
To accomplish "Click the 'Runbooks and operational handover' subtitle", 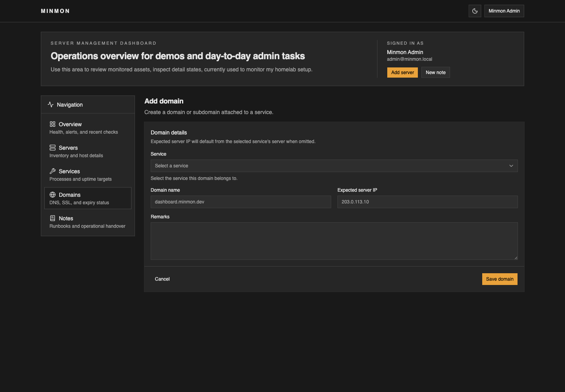I will (x=87, y=226).
